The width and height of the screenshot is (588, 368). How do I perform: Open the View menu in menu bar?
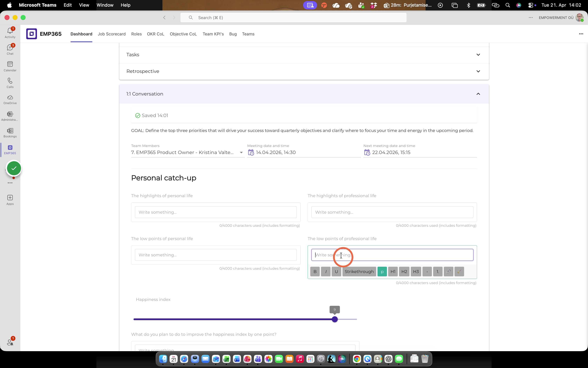tap(84, 5)
